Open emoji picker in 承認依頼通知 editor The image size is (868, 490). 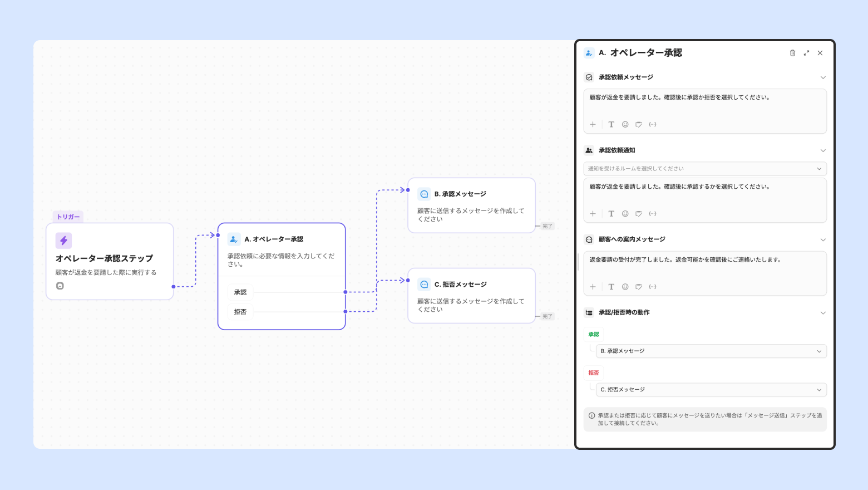pyautogui.click(x=625, y=214)
